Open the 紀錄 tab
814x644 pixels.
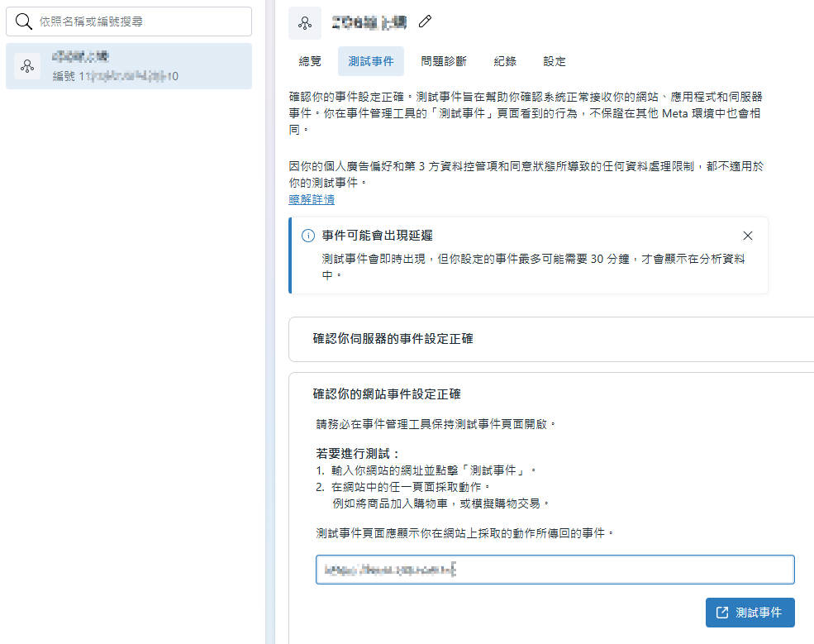(505, 61)
